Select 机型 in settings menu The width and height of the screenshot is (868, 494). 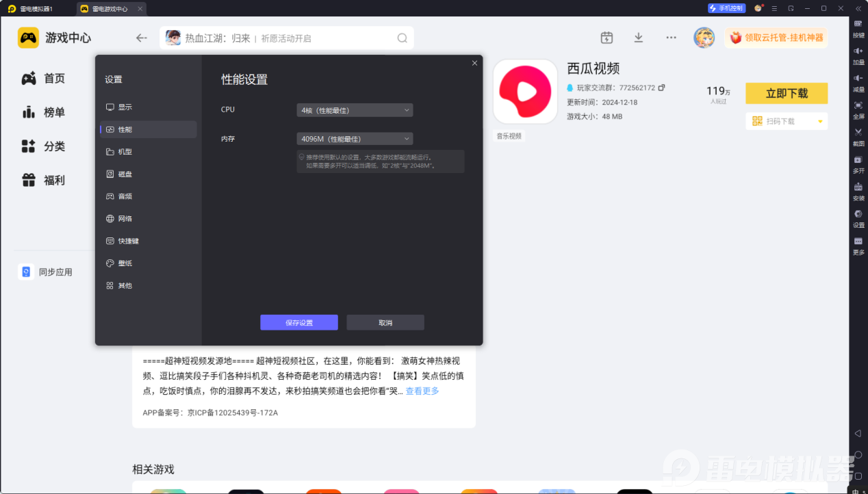coord(149,152)
